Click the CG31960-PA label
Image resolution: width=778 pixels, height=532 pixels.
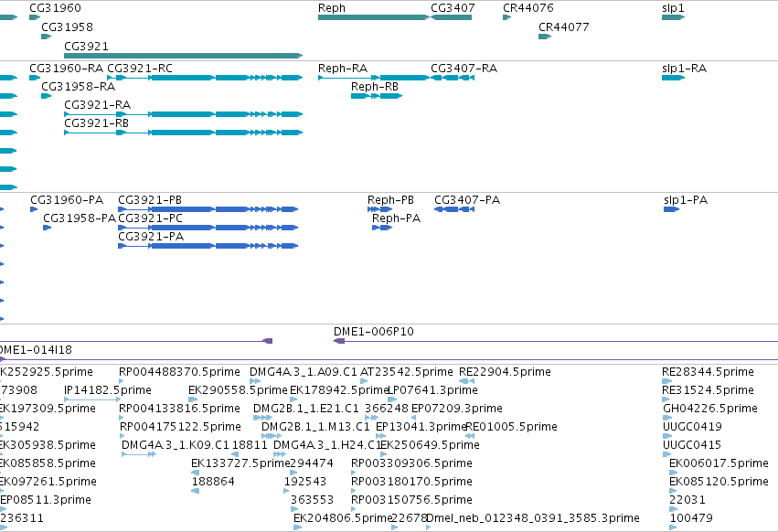[67, 200]
